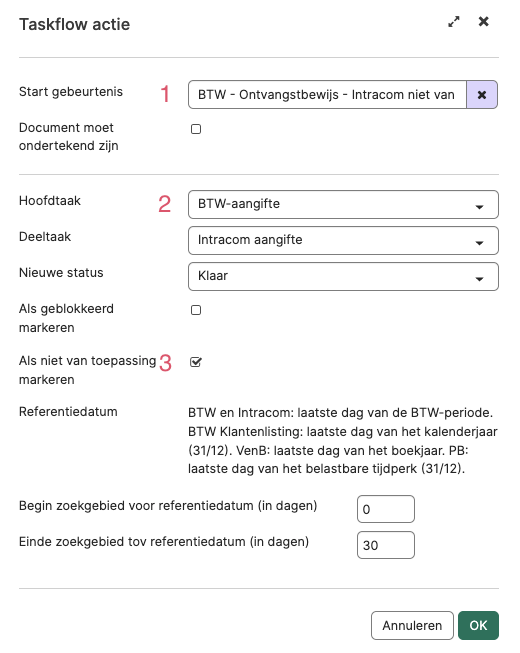
Task: Click the 'Als geblokkeerd markeren' label text
Action: tap(66, 318)
